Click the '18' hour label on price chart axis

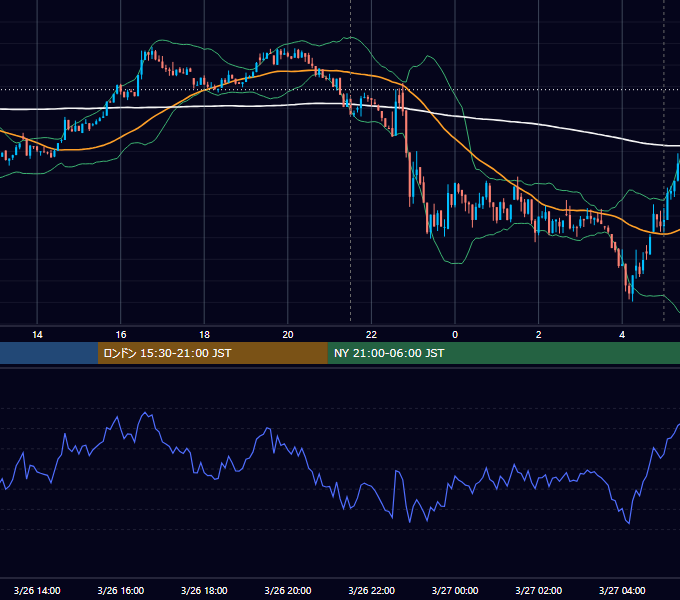(204, 335)
